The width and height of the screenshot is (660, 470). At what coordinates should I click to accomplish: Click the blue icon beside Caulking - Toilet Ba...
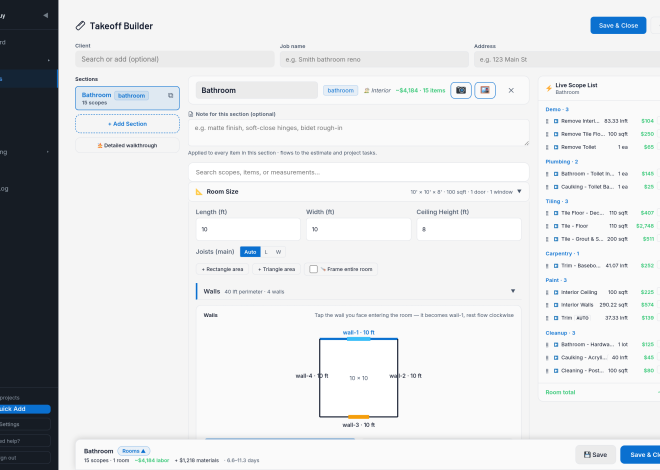[556, 187]
